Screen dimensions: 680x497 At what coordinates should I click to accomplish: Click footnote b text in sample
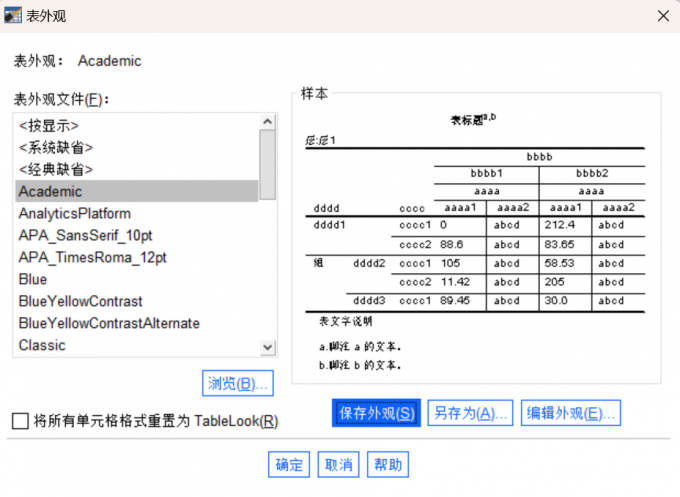coord(360,365)
